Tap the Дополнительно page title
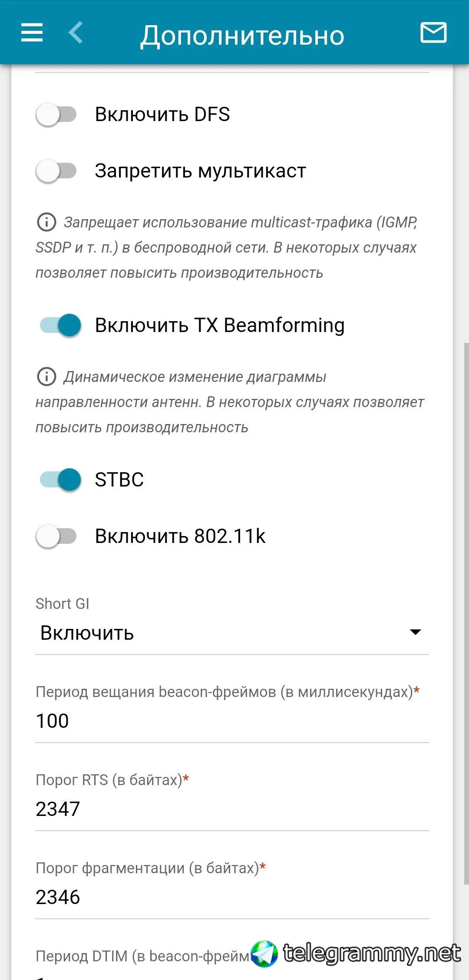 [242, 35]
